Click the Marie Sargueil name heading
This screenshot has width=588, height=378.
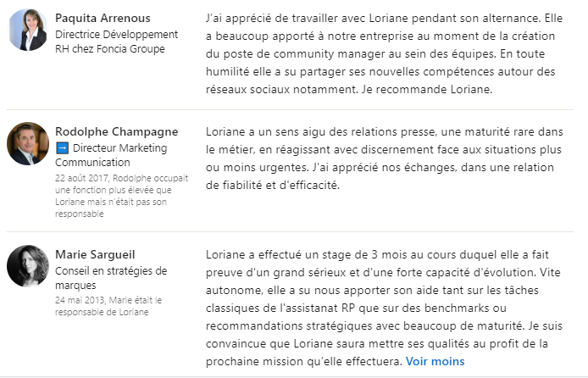click(93, 253)
